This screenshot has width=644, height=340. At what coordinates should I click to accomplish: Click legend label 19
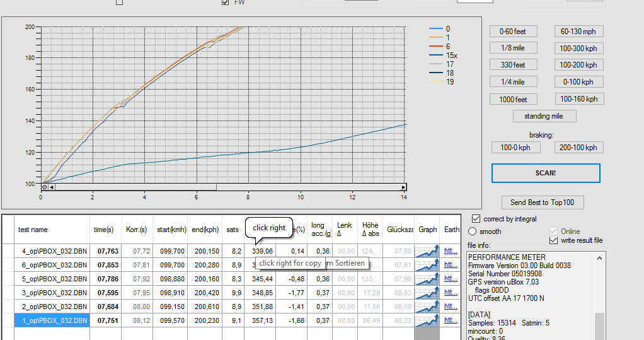click(x=450, y=82)
